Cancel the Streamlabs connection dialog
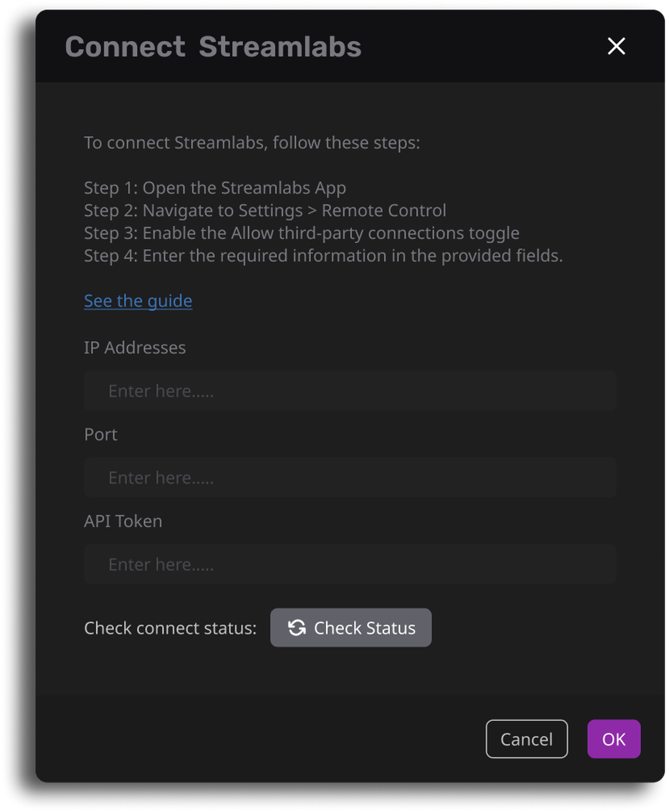Viewport: 669px width, 812px height. click(x=527, y=739)
